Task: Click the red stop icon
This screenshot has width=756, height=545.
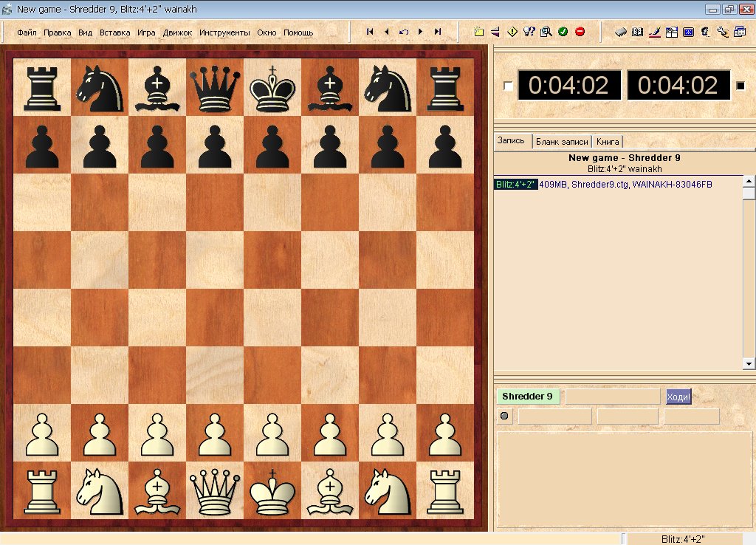Action: 580,32
